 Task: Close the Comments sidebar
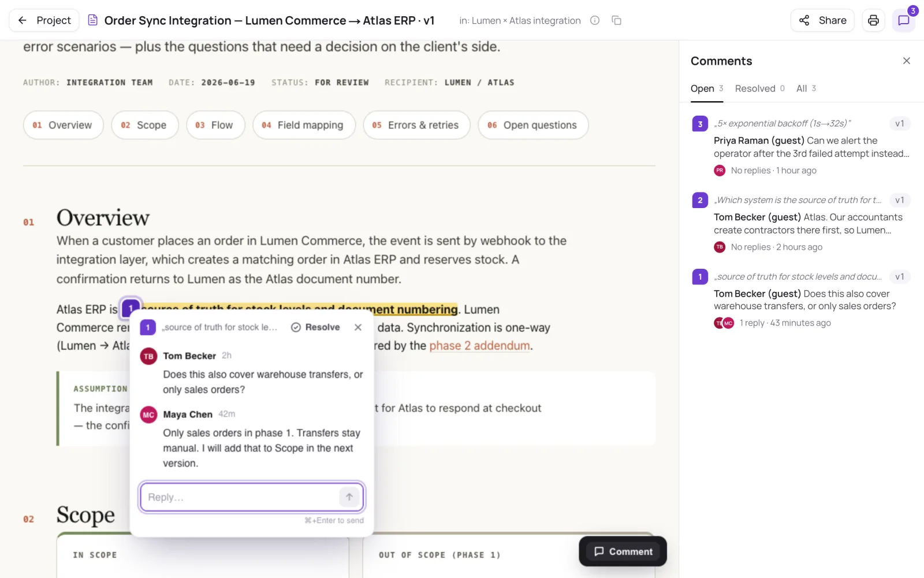907,61
